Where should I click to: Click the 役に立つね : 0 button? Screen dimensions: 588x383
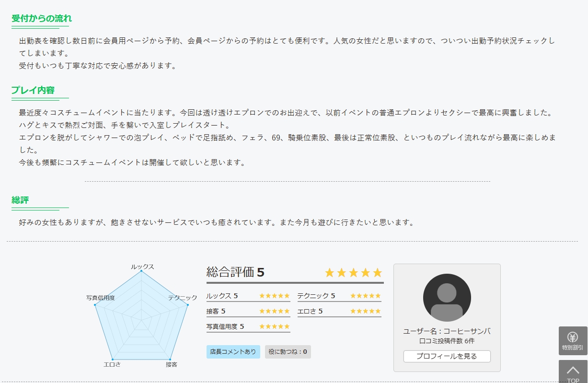(x=288, y=352)
